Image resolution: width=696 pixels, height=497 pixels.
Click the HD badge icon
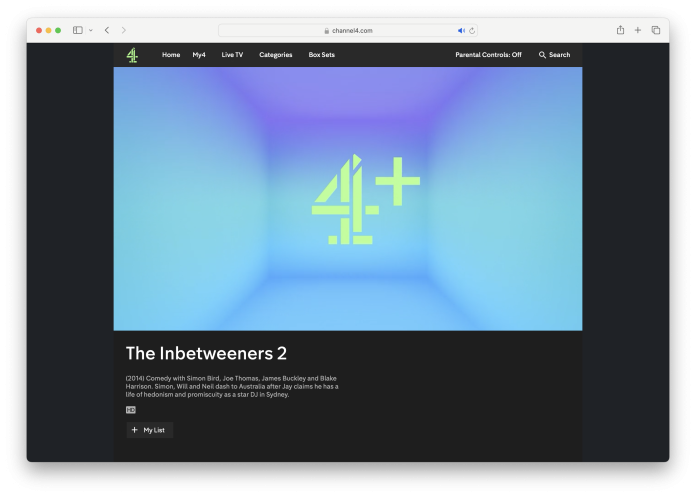[130, 410]
